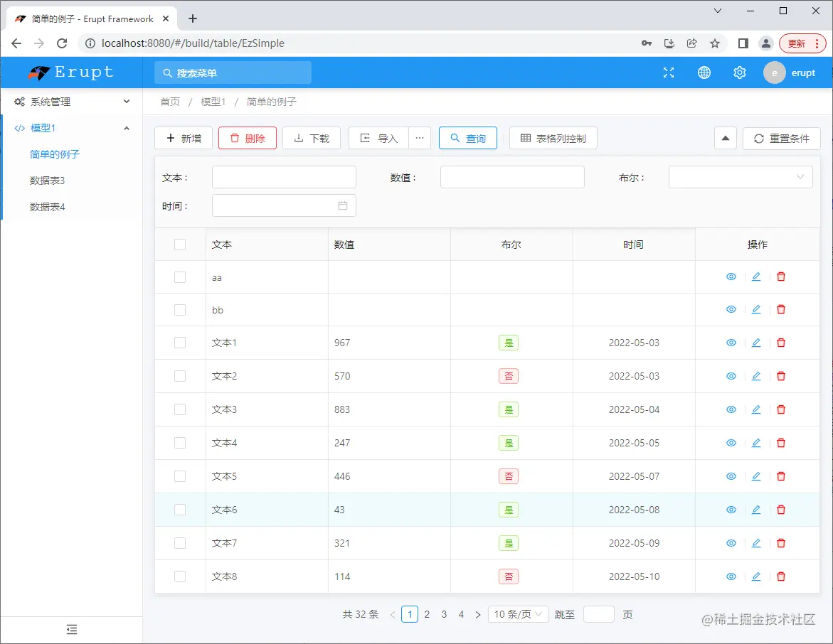Go to page 3

pos(444,614)
